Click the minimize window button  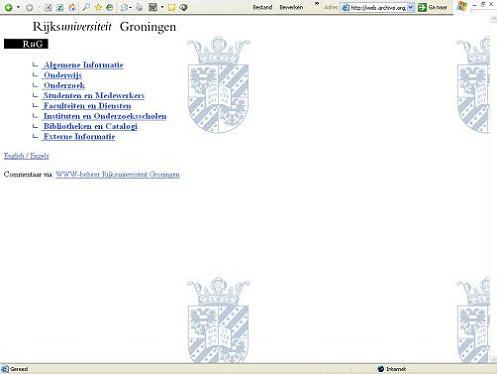pyautogui.click(x=475, y=5)
